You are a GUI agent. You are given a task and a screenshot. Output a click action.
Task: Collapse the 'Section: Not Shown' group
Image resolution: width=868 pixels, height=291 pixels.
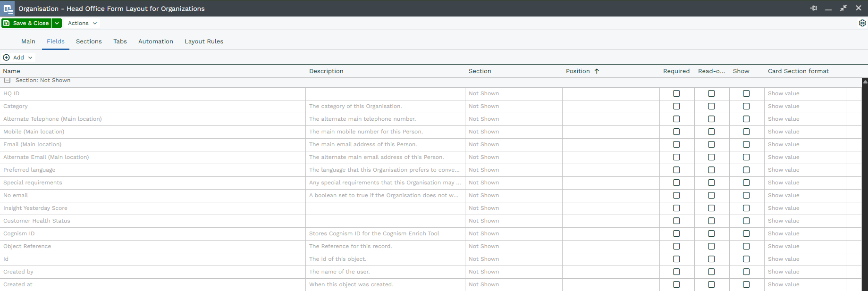(x=7, y=81)
